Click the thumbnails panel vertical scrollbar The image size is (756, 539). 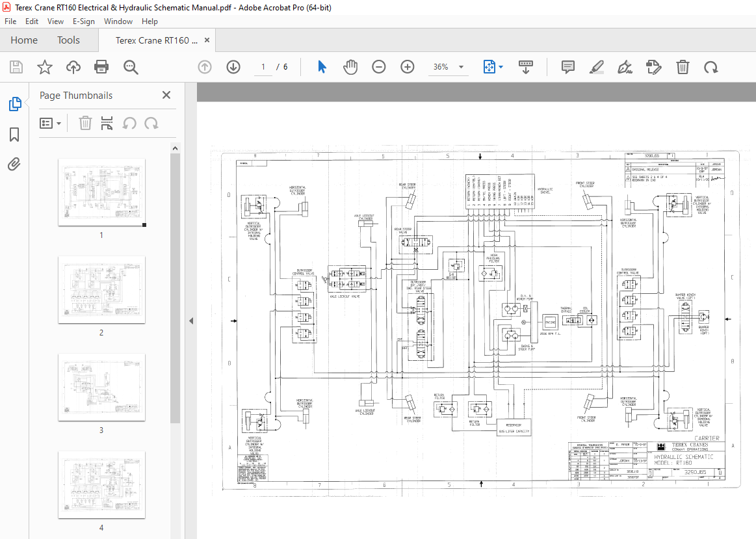click(175, 288)
